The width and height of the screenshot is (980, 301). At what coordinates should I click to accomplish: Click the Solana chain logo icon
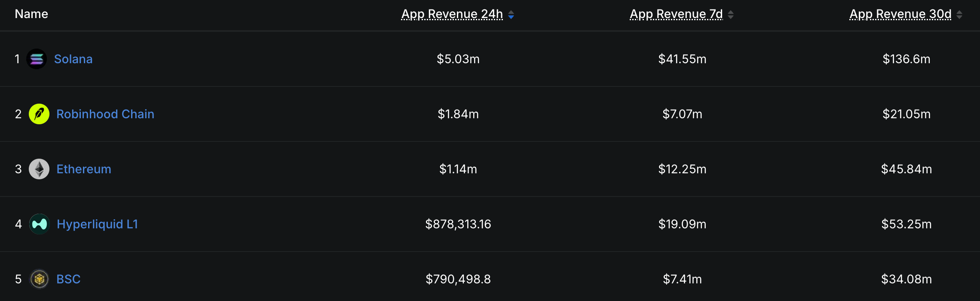37,59
